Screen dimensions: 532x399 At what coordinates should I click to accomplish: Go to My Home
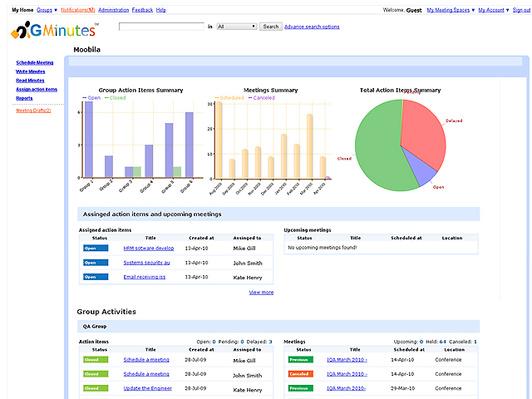coord(22,10)
